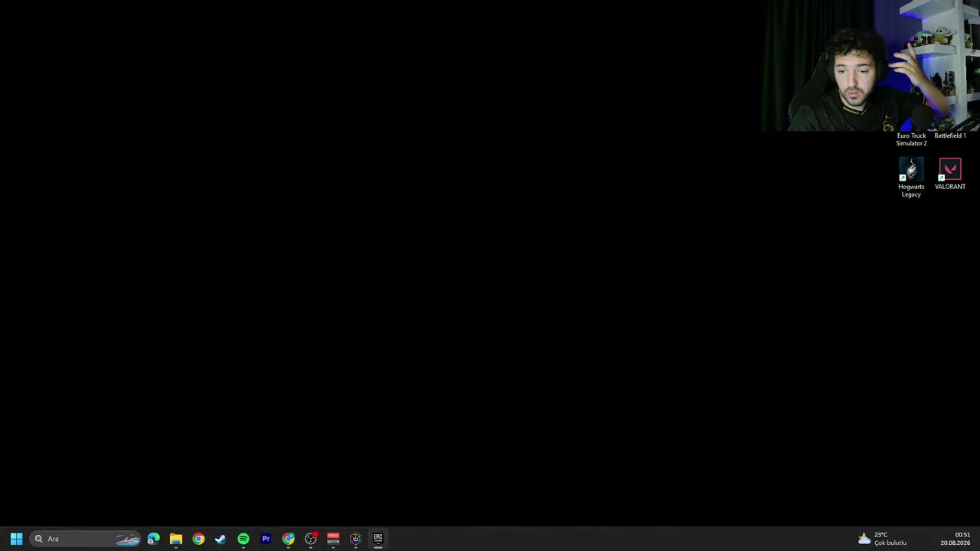The height and width of the screenshot is (551, 980).
Task: Open Voicemeeter from the taskbar
Action: 333,539
